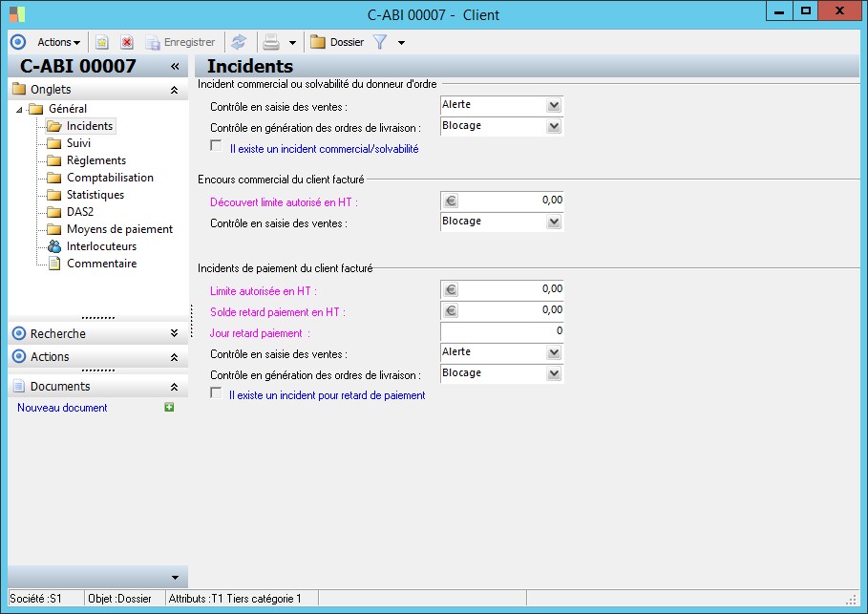Collapse the left navigation pane with double chevron
The width and height of the screenshot is (868, 614).
[175, 67]
